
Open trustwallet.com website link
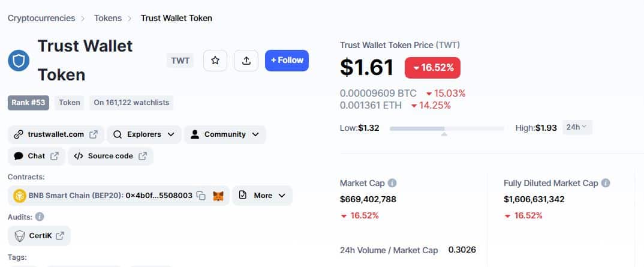click(x=56, y=134)
